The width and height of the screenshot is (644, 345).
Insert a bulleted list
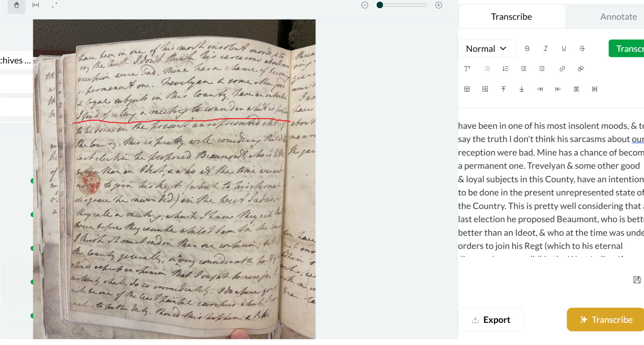pyautogui.click(x=487, y=69)
